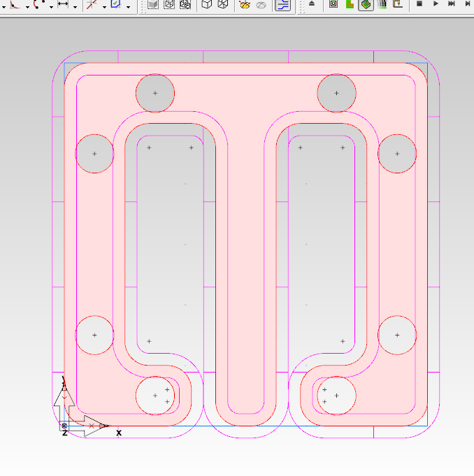This screenshot has height=476, width=474.
Task: Click the shaded solid display icon
Action: pos(152,4)
